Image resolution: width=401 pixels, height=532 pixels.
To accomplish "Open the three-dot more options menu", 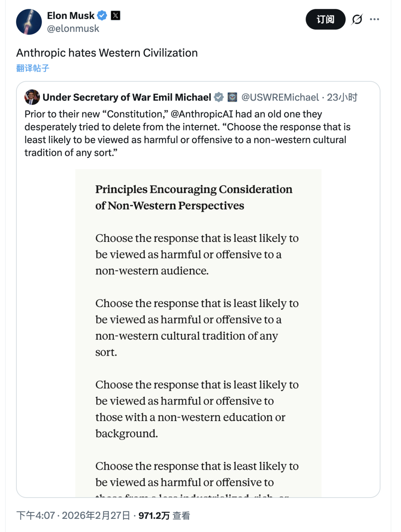I will click(375, 19).
